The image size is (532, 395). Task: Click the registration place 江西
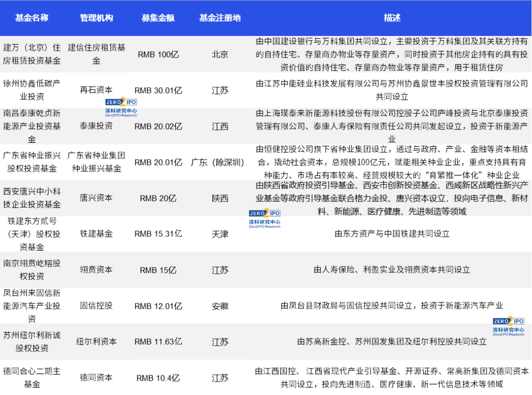click(x=220, y=126)
